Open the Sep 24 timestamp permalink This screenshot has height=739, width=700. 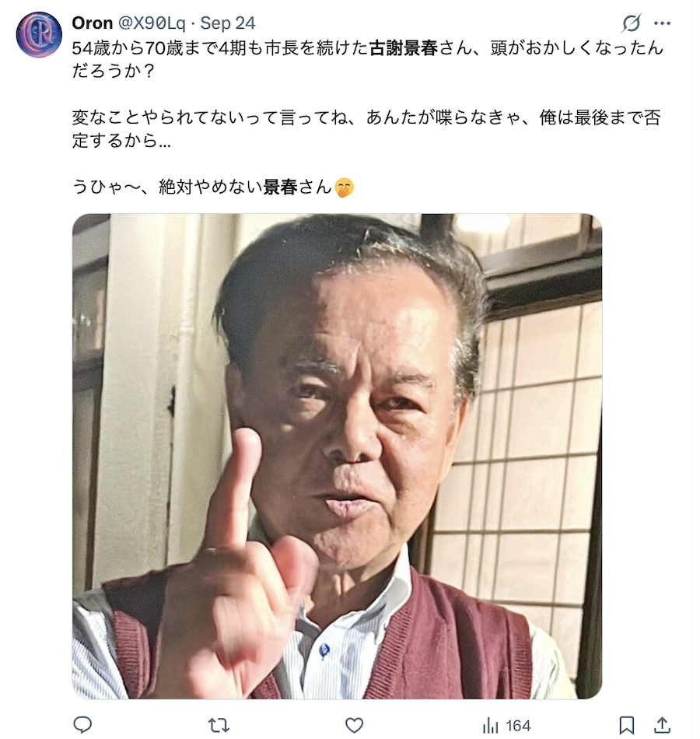click(x=228, y=23)
